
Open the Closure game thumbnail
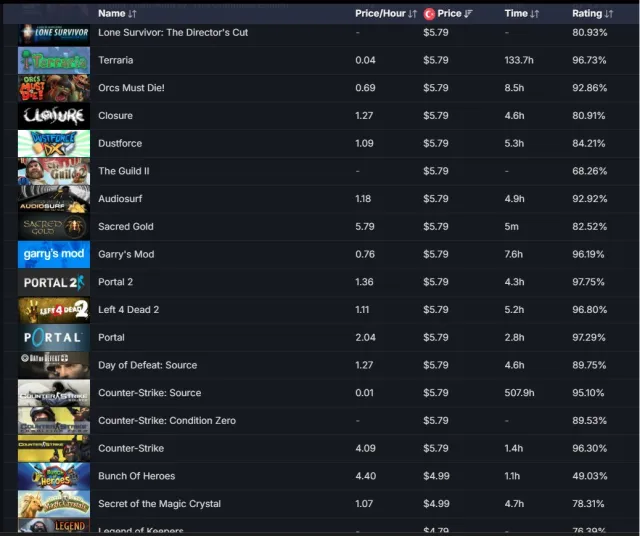54,116
